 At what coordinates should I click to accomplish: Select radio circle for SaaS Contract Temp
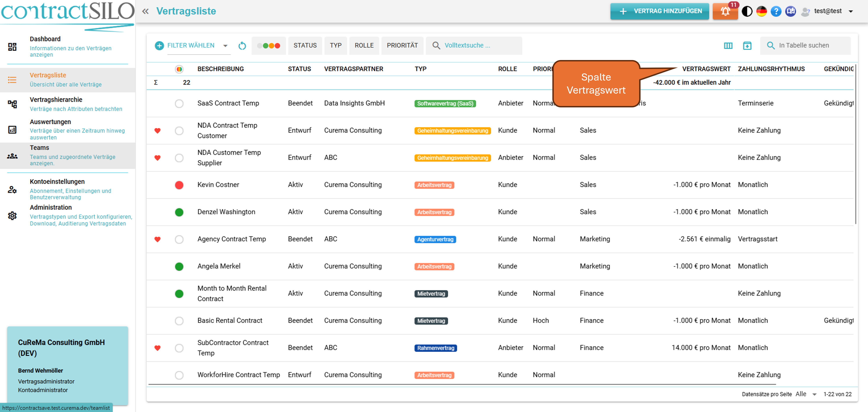[x=179, y=103]
